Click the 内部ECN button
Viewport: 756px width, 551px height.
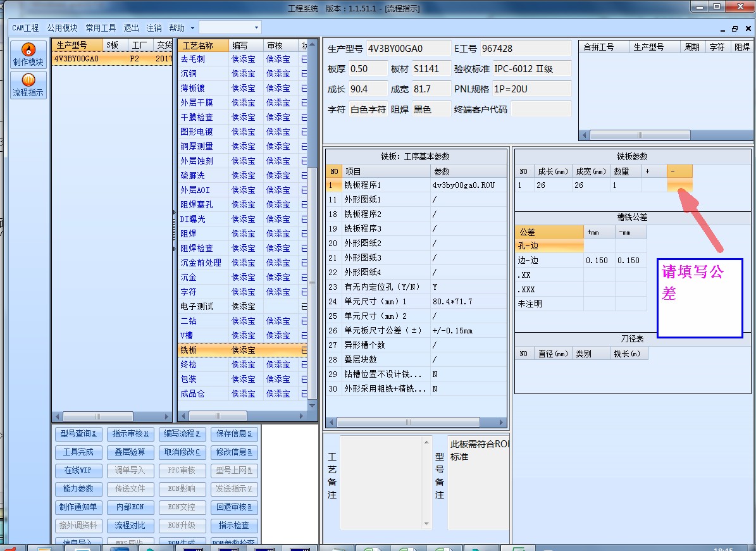[x=130, y=507]
